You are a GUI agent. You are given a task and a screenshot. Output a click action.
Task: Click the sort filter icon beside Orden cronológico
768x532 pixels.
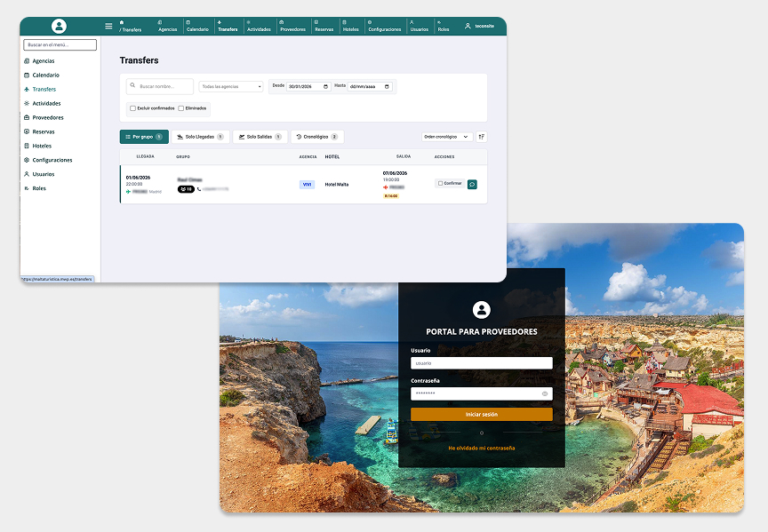tap(482, 137)
